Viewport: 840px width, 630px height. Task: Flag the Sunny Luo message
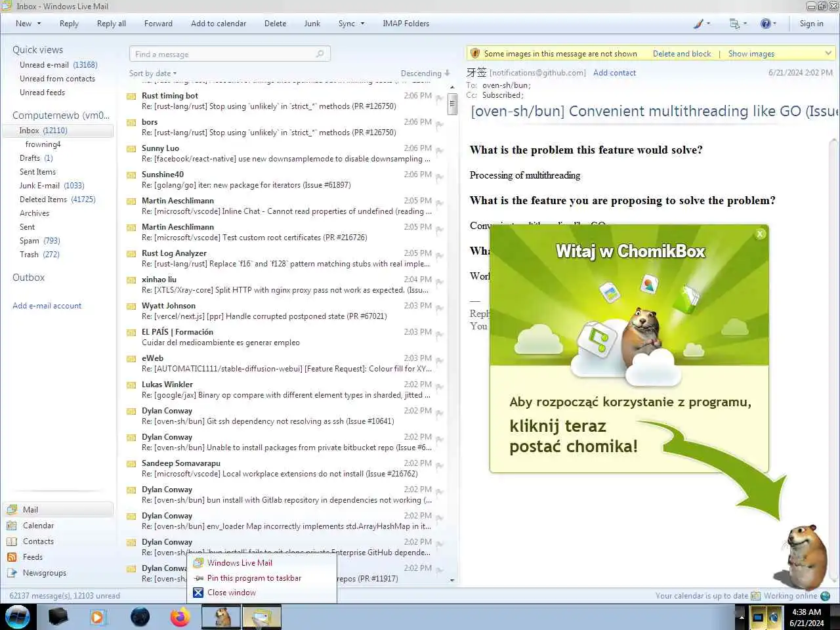440,151
